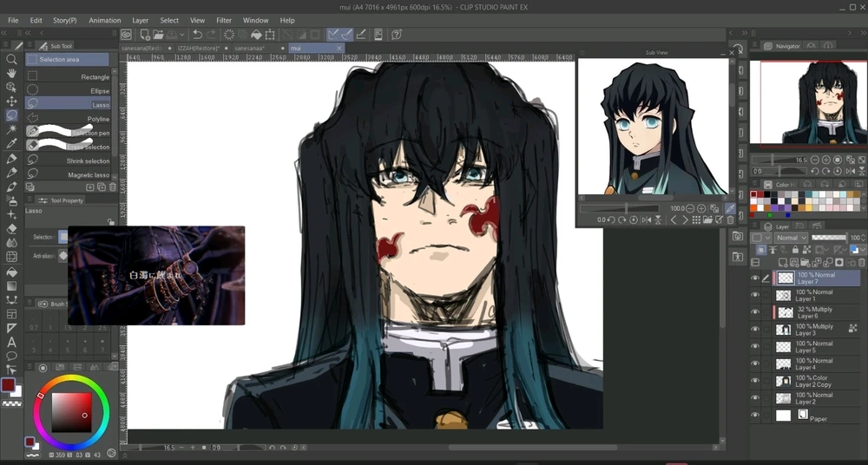This screenshot has height=465, width=868.
Task: Zoom in using the Navigator plus button
Action: pos(825,160)
